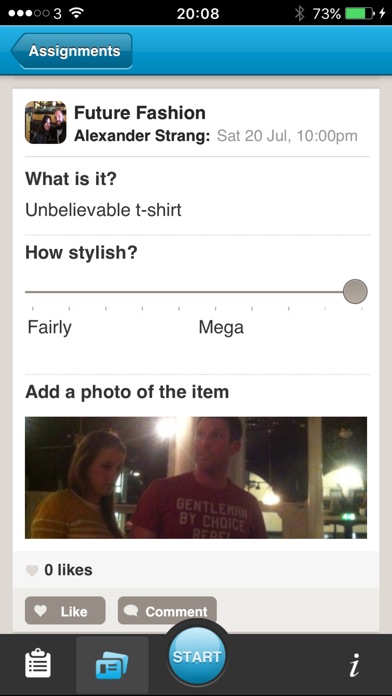Viewport: 392px width, 696px height.
Task: Click the grey heart beside 0 likes
Action: click(x=32, y=570)
